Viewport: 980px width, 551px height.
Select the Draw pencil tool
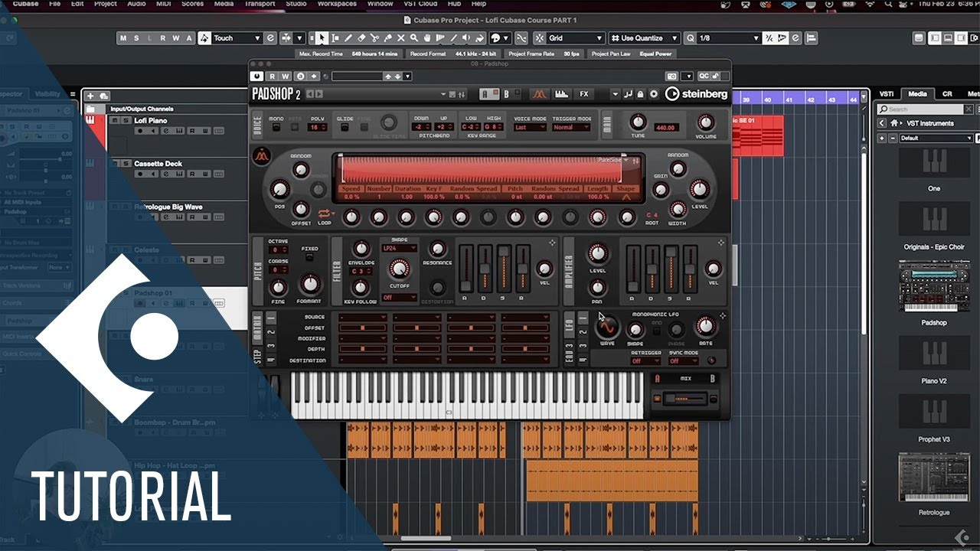pos(348,37)
